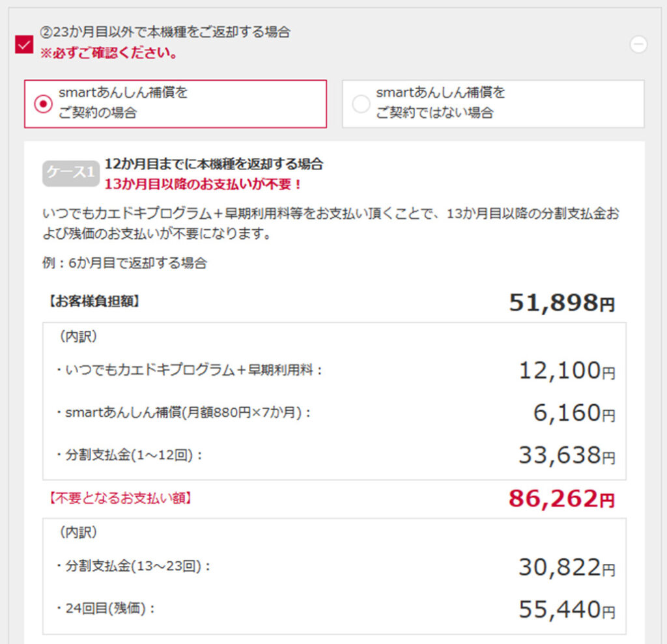Click the red 86,262円 waived total
Viewport: 667px width, 644px height.
pyautogui.click(x=561, y=499)
